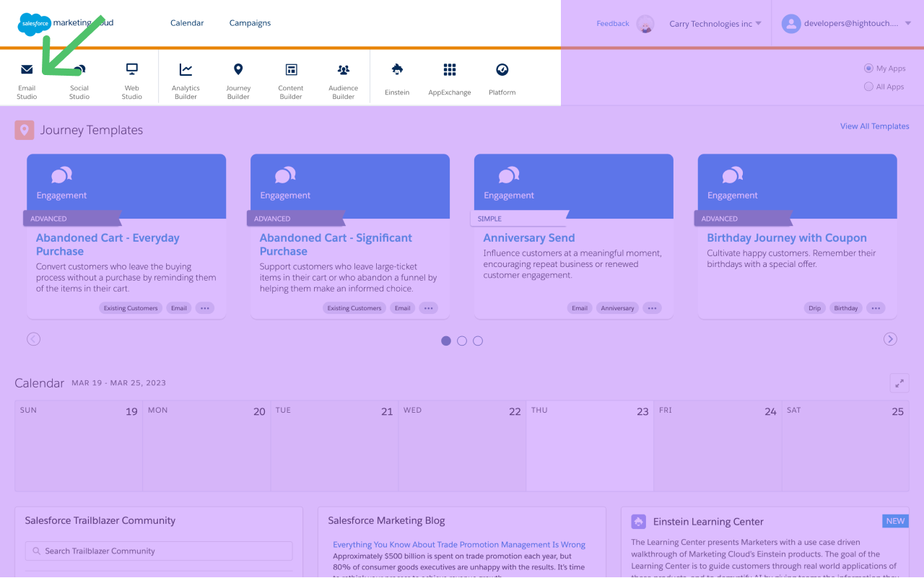This screenshot has height=578, width=924.
Task: Click Email tag on Significant Purchase card
Action: point(403,308)
